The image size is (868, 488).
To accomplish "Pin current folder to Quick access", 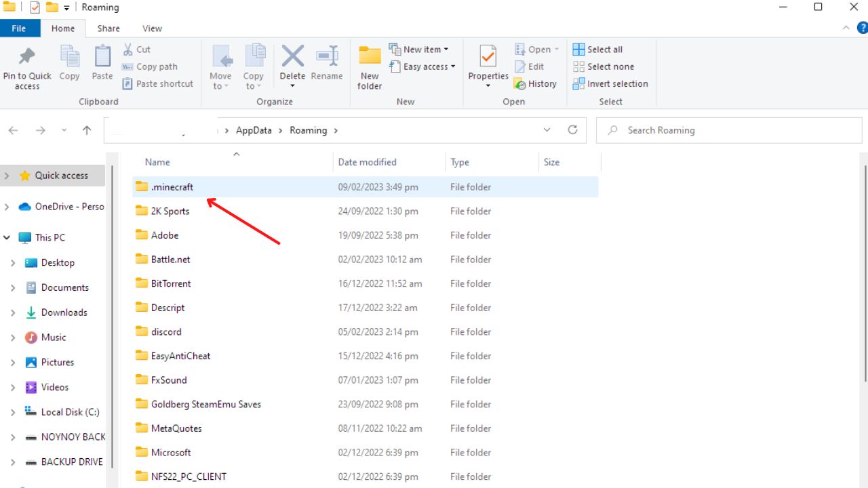I will click(26, 66).
